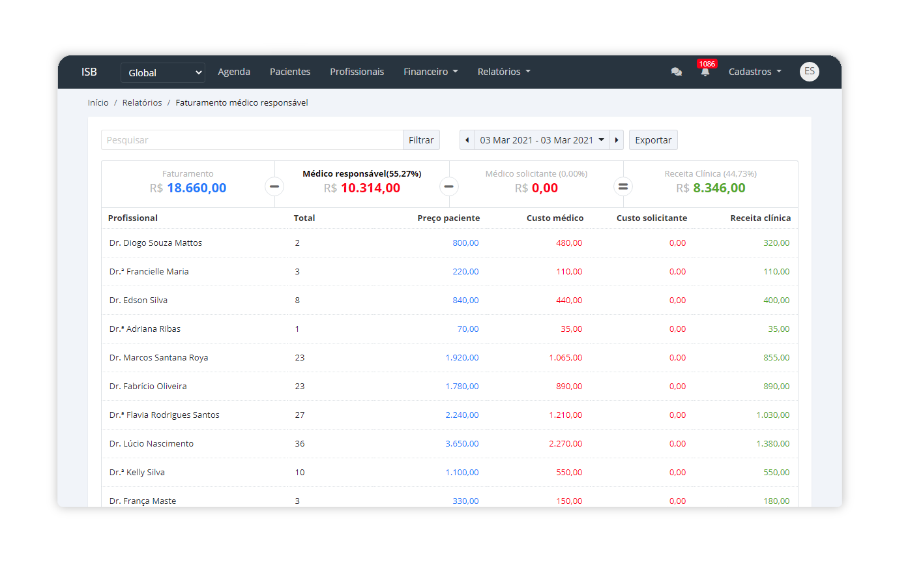The height and width of the screenshot is (588, 908).
Task: Click patient price 1.920,00 for Marcos Santana
Action: click(462, 357)
